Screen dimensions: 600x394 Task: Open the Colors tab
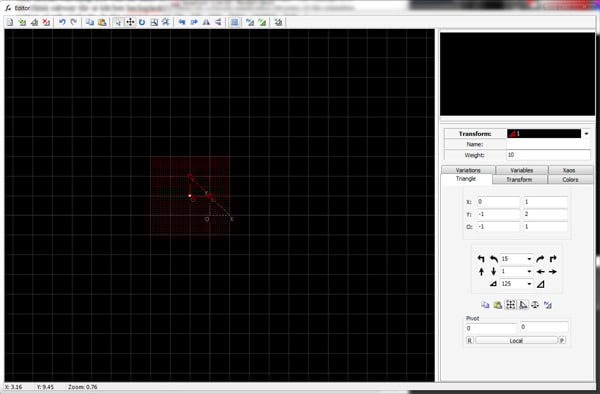pos(570,179)
